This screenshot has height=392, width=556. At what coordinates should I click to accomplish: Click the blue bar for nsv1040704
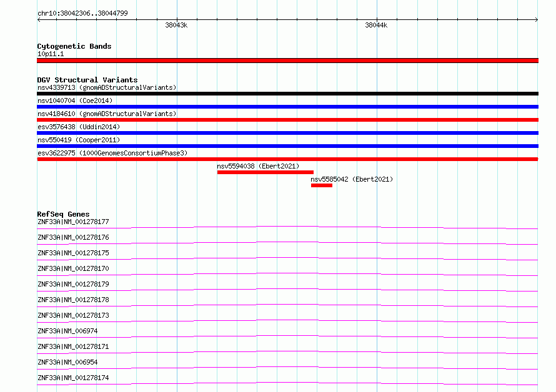tap(287, 107)
